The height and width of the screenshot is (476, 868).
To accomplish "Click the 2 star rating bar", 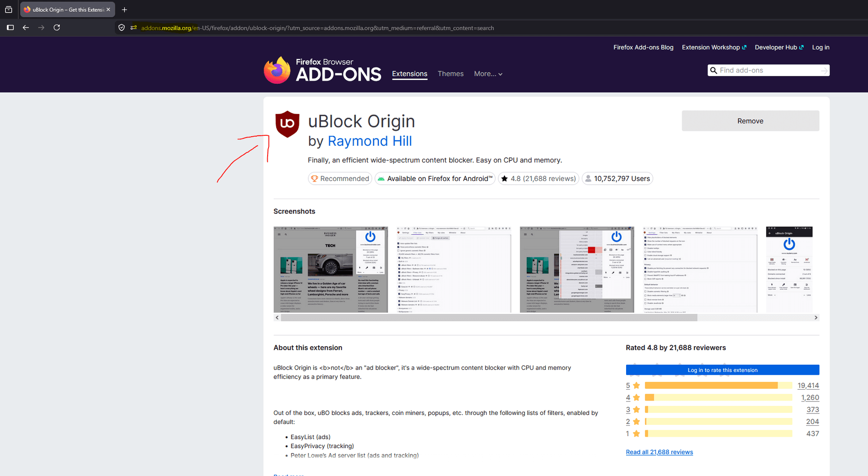I will pos(718,421).
